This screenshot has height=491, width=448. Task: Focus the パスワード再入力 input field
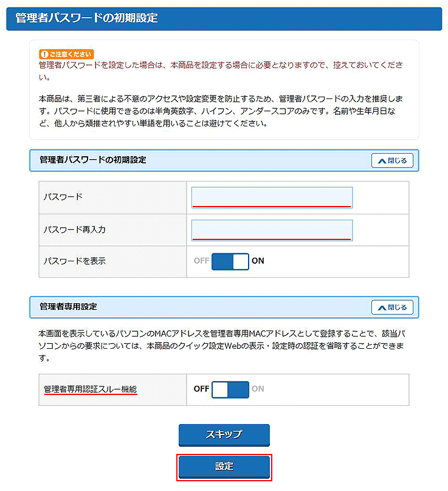coord(272,230)
